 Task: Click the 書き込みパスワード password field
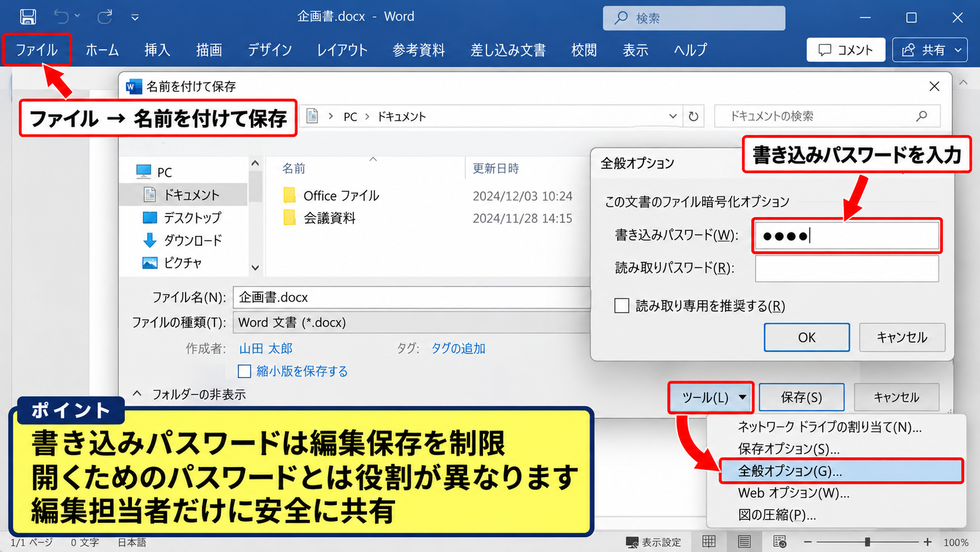coord(847,236)
